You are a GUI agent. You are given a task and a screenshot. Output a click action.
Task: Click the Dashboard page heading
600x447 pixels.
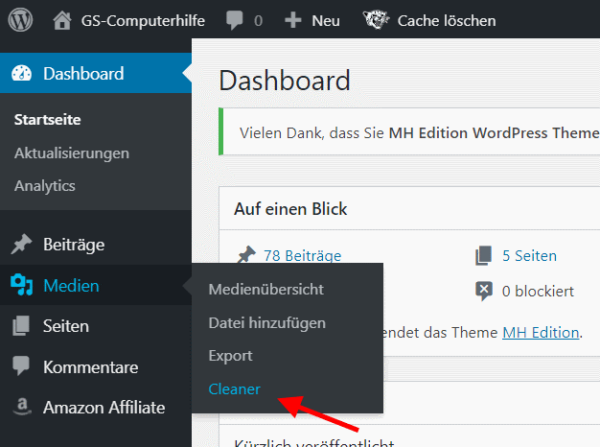pyautogui.click(x=284, y=81)
